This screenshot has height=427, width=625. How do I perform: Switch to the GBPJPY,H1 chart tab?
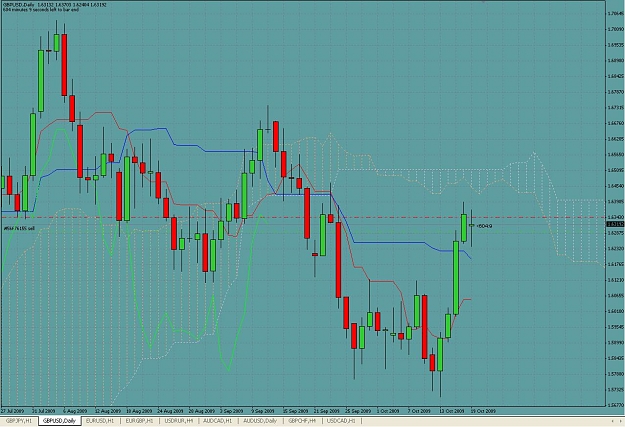point(18,421)
